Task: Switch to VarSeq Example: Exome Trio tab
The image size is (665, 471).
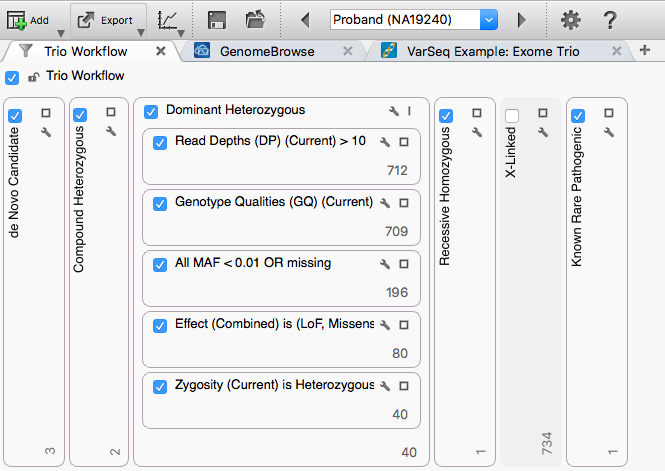Action: [x=493, y=51]
